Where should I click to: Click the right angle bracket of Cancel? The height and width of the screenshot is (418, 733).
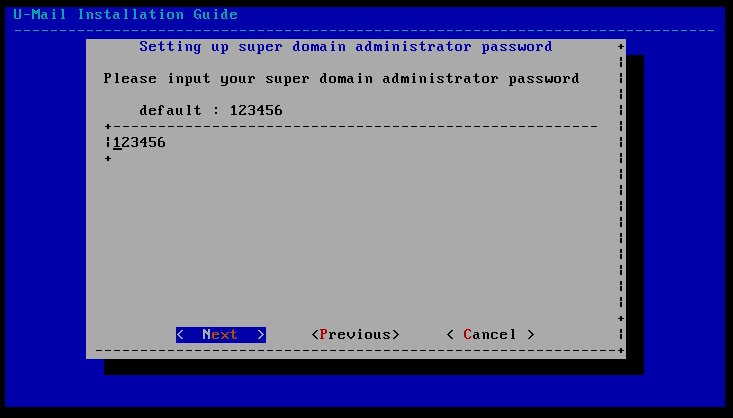tap(531, 335)
